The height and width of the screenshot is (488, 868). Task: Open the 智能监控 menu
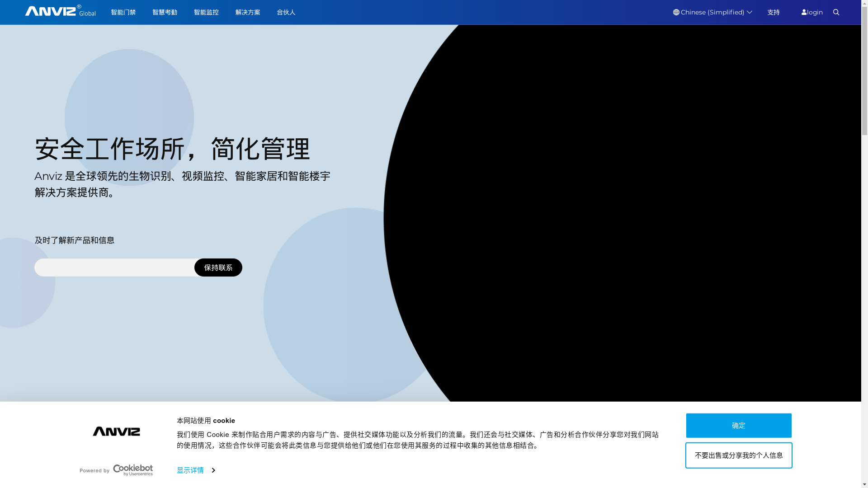point(206,12)
